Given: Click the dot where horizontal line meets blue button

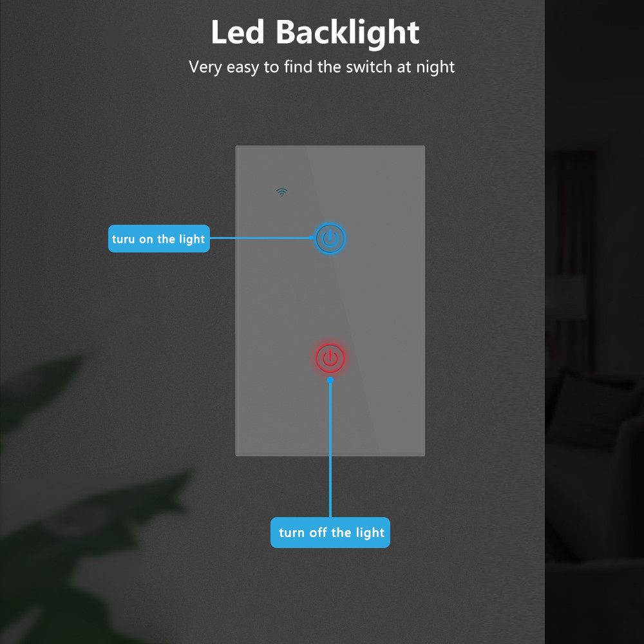Looking at the screenshot, I should (311, 238).
